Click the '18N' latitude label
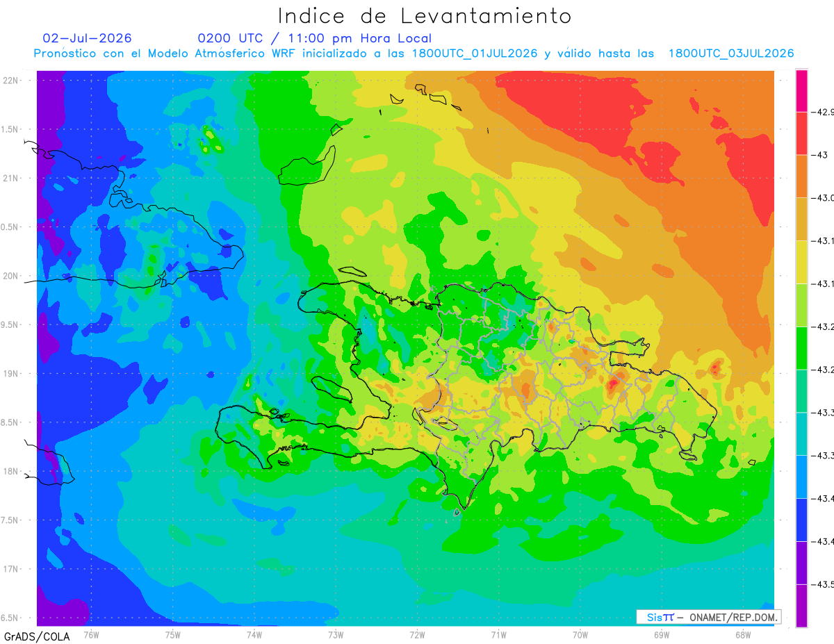Viewport: 834px width, 644px height. click(10, 471)
